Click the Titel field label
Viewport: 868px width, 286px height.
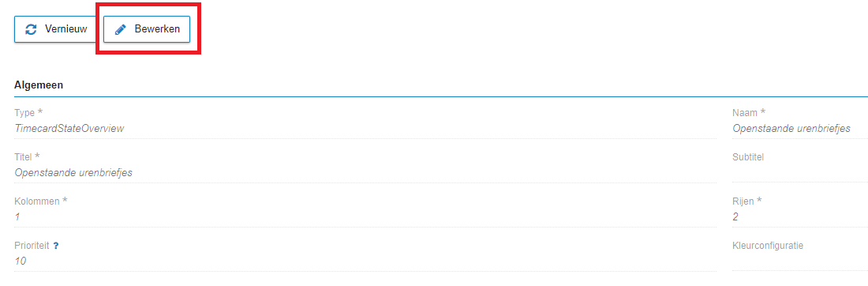[27, 157]
